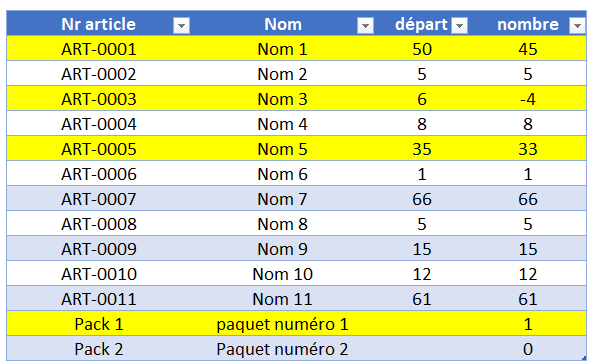Select the -4 value in nombre column

point(527,99)
